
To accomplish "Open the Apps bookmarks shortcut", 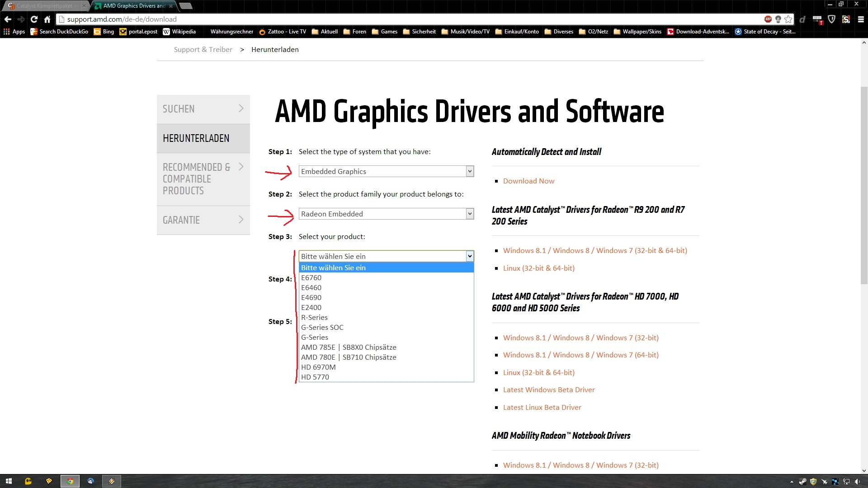I will click(x=14, y=32).
